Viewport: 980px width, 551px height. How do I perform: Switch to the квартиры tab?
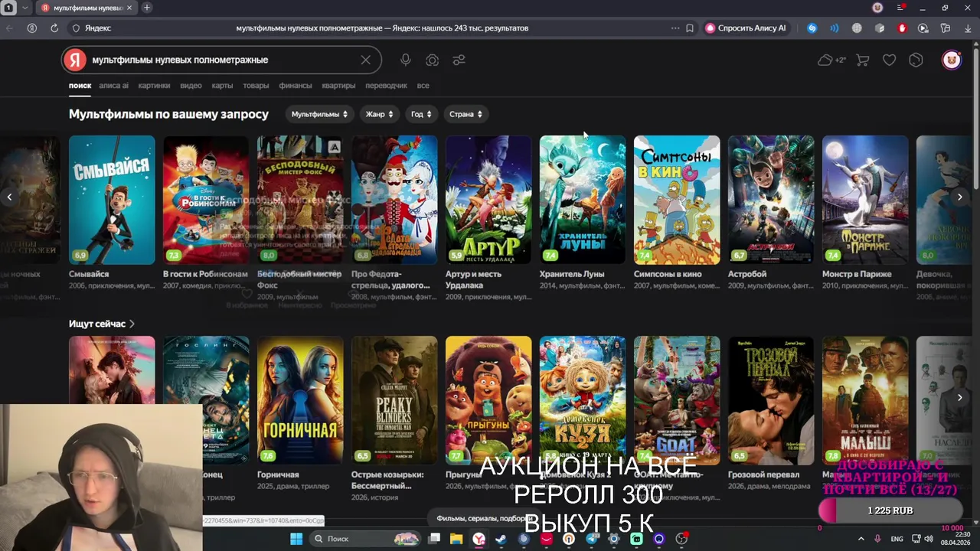pos(338,86)
